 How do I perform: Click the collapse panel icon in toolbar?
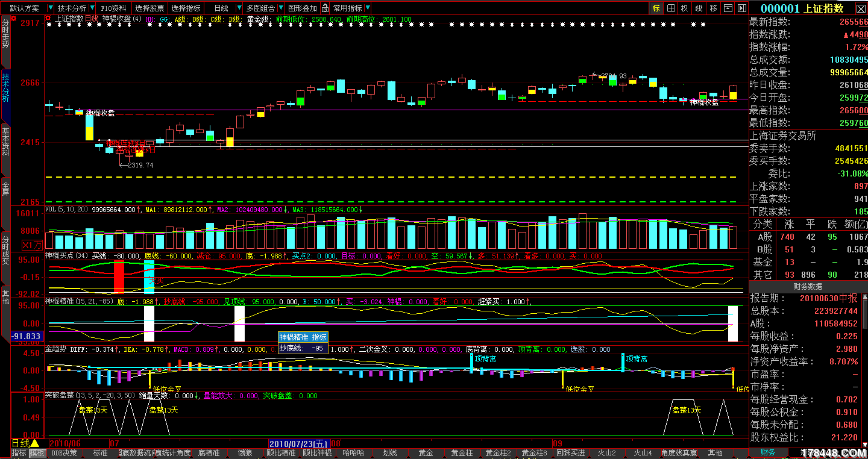point(728,8)
